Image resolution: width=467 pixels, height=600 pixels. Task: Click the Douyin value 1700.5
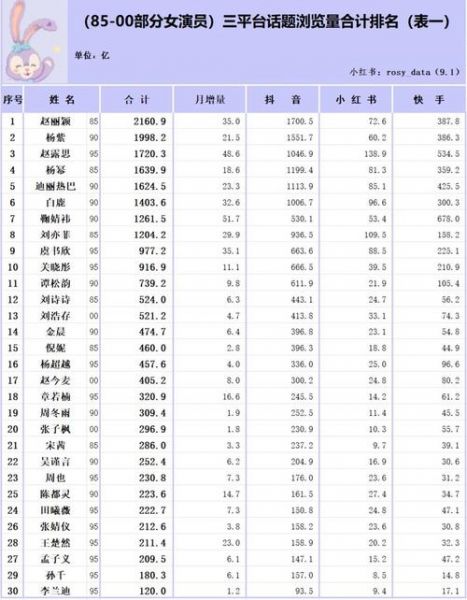point(300,121)
